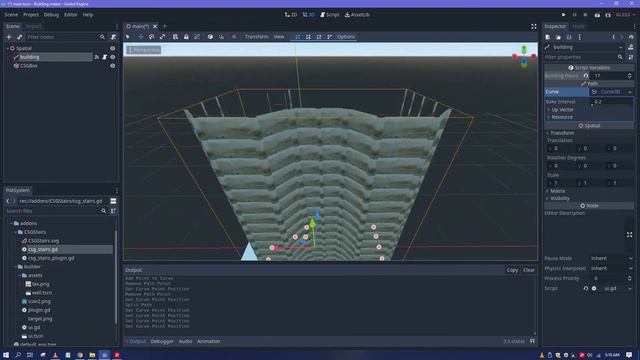Click the list selectable nodes tool icon
This screenshot has width=640, height=360.
(x=175, y=37)
